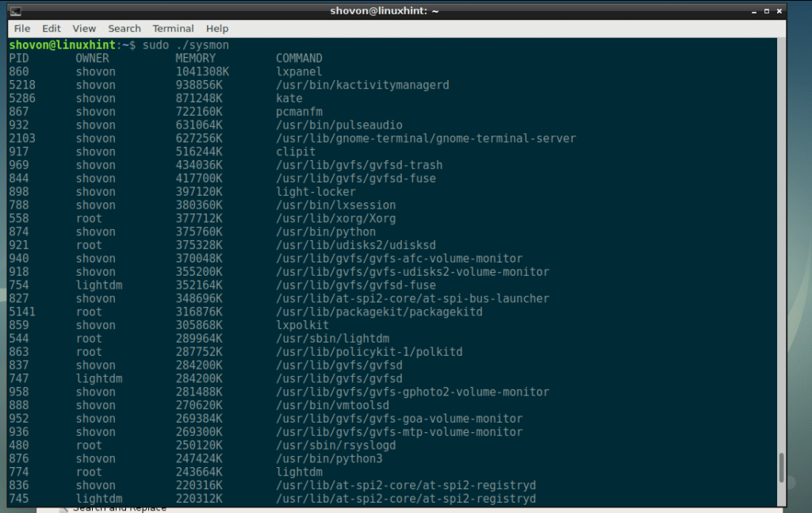Click the MEMORY column header
This screenshot has width=812, height=513.
pos(195,59)
